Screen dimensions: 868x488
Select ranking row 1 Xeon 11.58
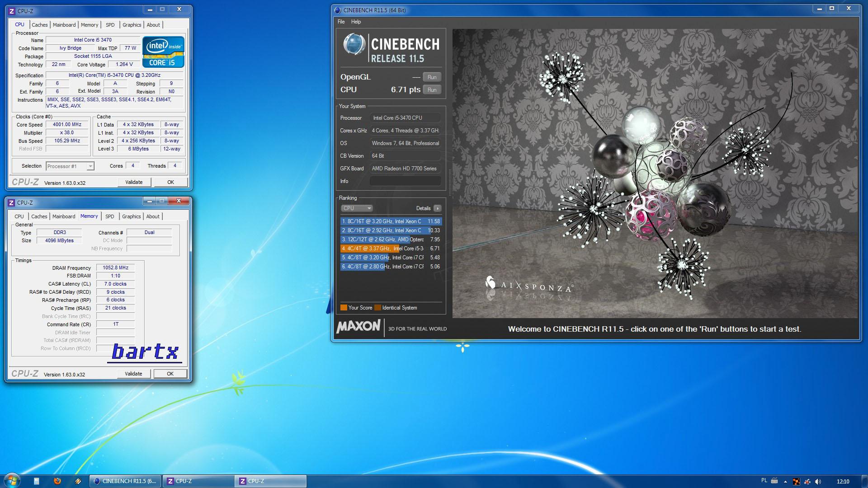coord(391,221)
